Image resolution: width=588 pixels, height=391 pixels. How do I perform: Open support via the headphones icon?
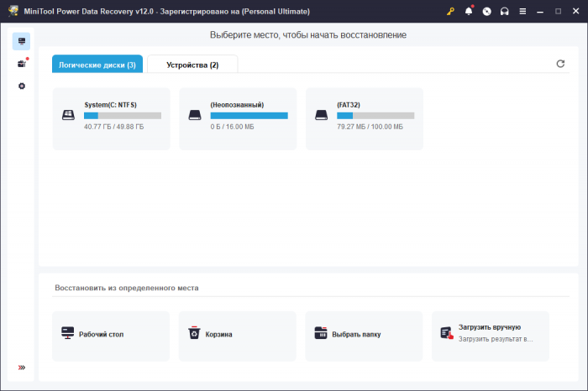tap(504, 12)
